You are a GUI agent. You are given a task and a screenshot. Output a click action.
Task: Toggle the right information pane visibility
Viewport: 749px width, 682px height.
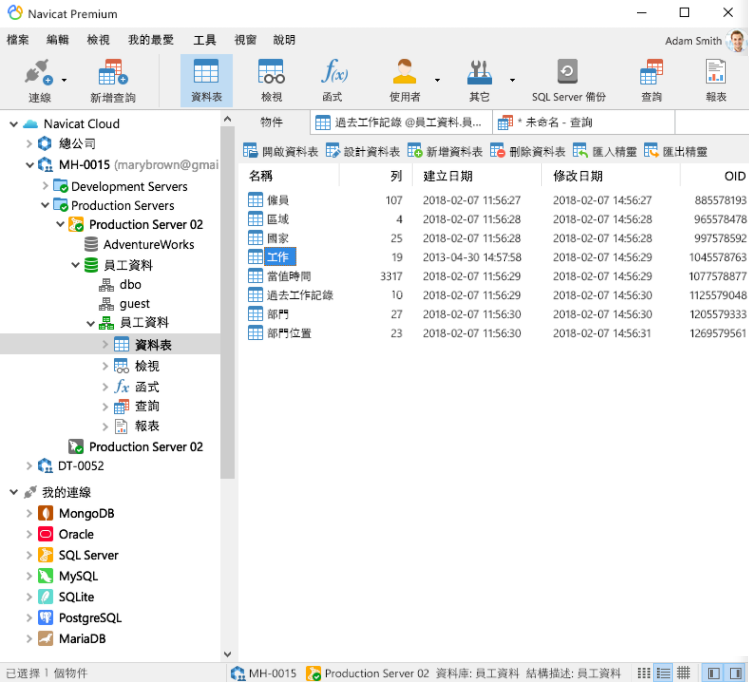tap(736, 673)
